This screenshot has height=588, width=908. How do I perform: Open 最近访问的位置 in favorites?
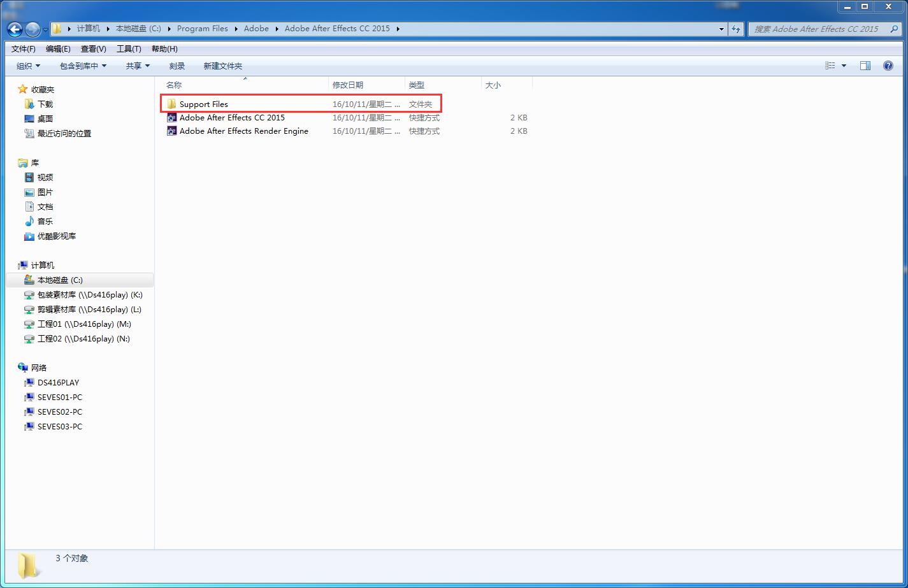click(x=64, y=133)
